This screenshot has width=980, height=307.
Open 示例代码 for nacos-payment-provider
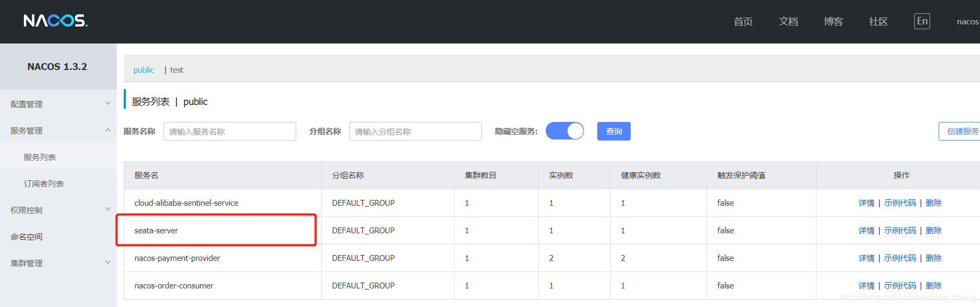point(900,258)
